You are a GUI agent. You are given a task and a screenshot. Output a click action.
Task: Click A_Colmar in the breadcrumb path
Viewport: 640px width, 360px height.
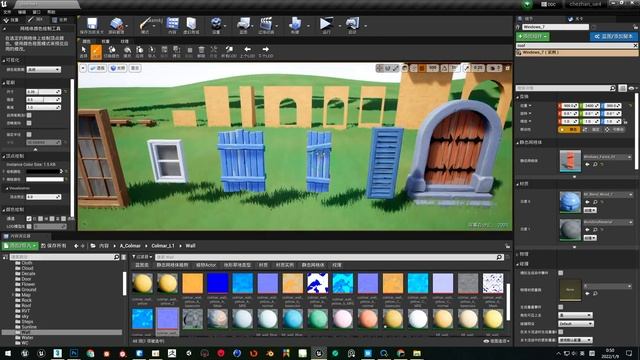pyautogui.click(x=130, y=246)
